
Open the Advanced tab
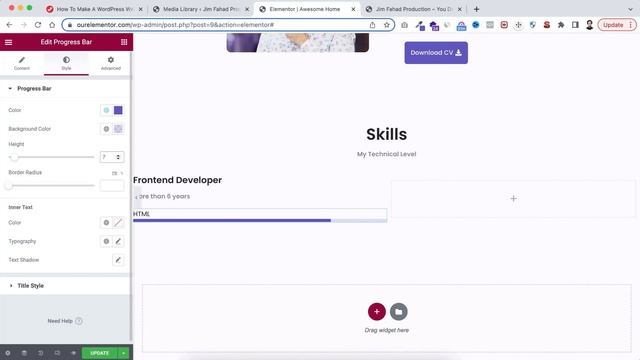[x=111, y=63]
